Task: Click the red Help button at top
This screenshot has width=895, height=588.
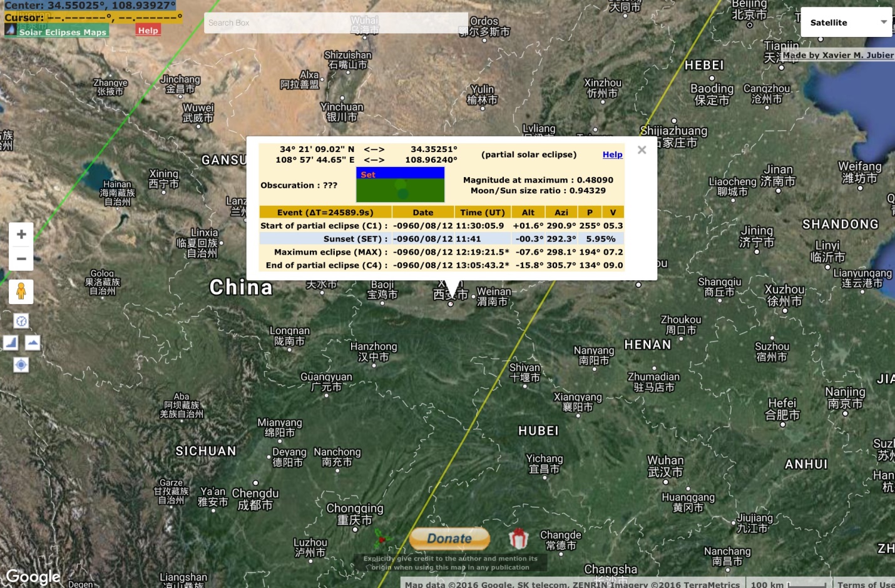Action: pyautogui.click(x=148, y=30)
